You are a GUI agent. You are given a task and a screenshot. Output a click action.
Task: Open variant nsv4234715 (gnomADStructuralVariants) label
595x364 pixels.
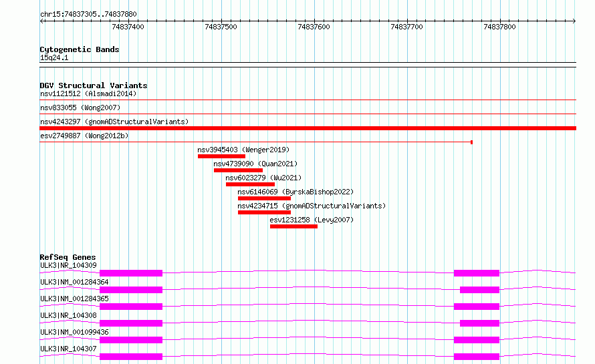pyautogui.click(x=312, y=206)
